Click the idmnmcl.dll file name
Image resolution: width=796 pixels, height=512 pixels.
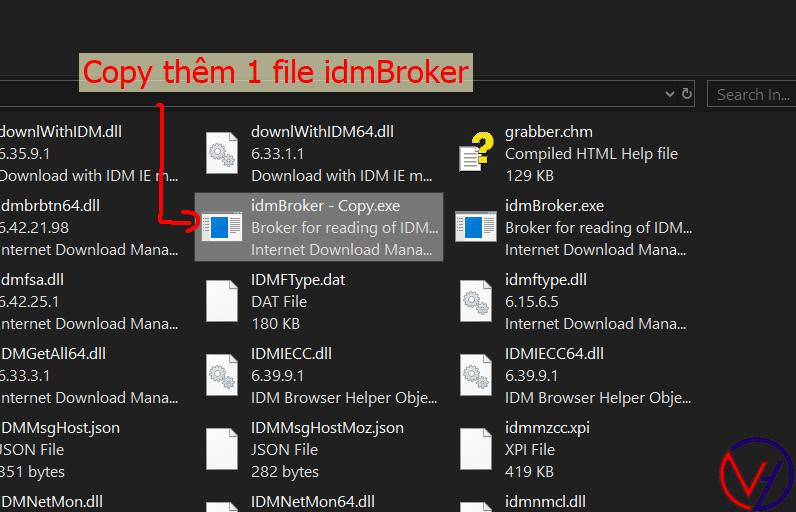point(545,501)
